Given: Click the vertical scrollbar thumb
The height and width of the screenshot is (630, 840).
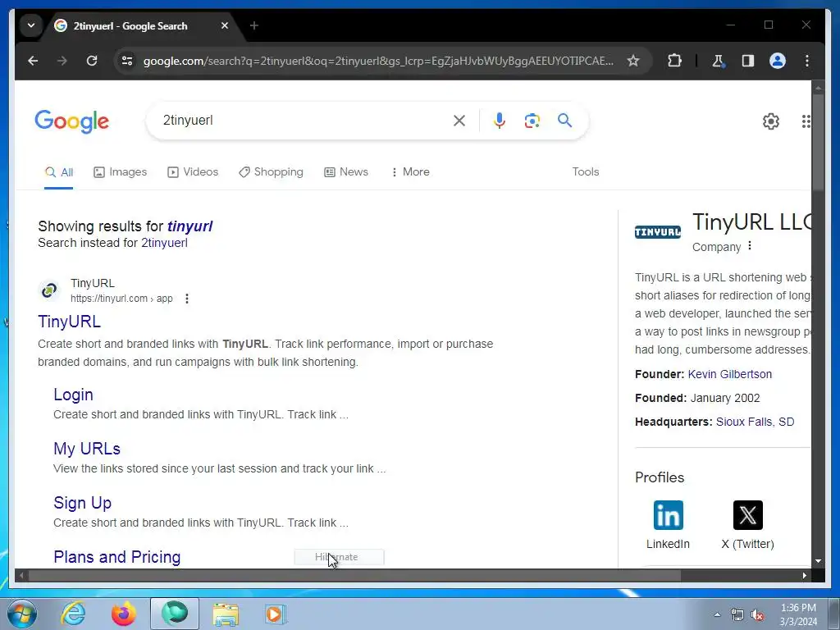Looking at the screenshot, I should (818, 142).
